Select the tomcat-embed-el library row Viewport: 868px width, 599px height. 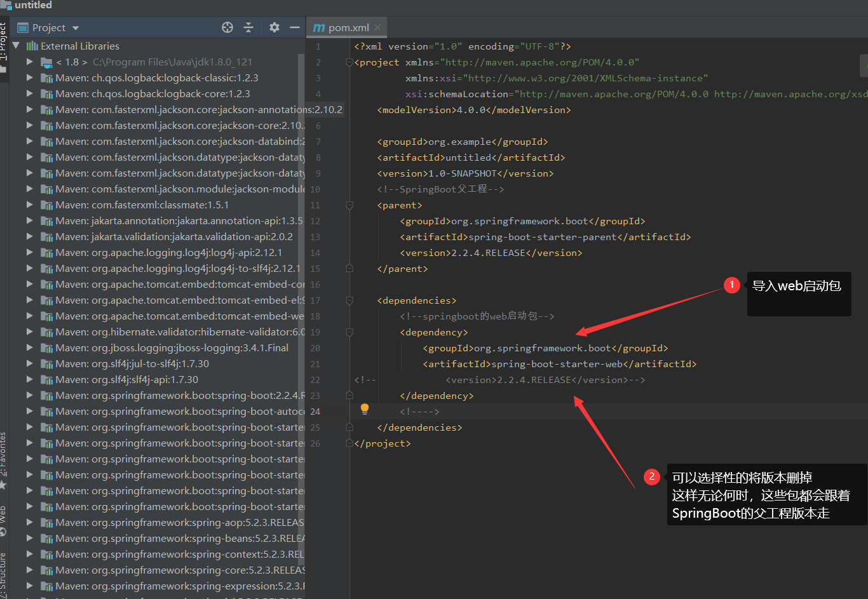coord(157,300)
